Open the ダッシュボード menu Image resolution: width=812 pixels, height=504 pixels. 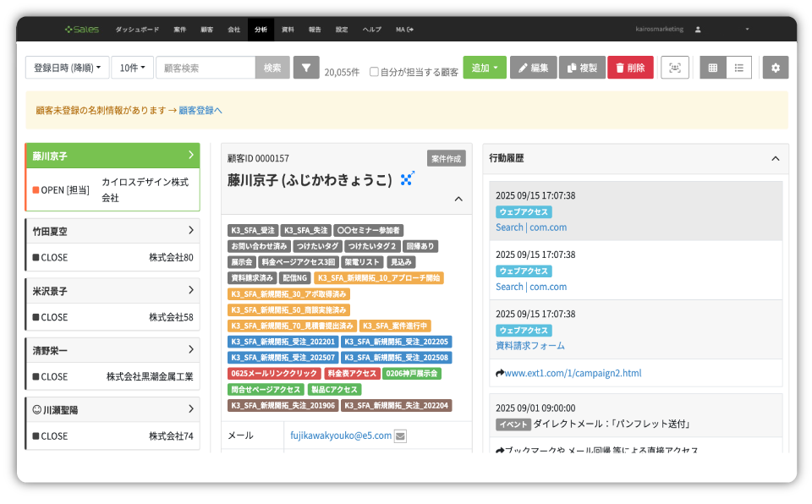point(136,30)
